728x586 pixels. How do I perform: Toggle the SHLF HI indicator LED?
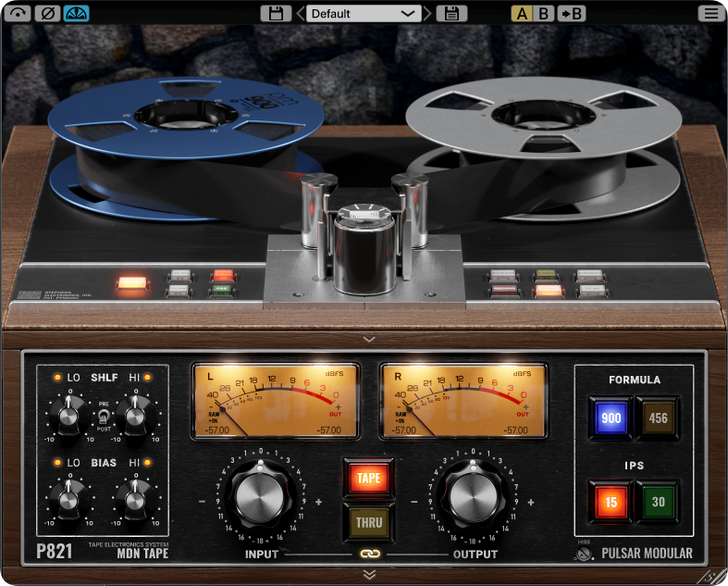[x=148, y=378]
